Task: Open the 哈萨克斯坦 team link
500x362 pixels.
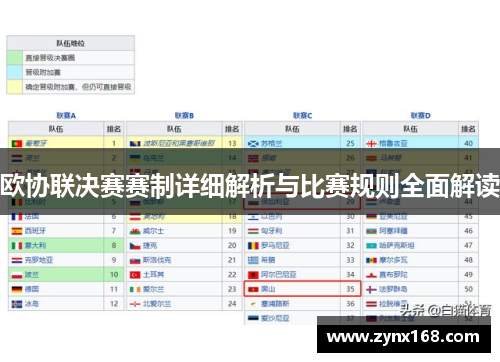Action: coord(397,246)
